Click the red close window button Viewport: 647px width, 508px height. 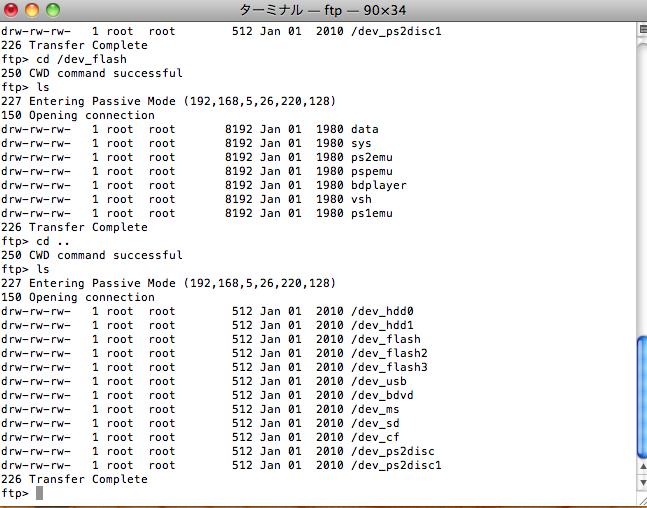coord(10,10)
